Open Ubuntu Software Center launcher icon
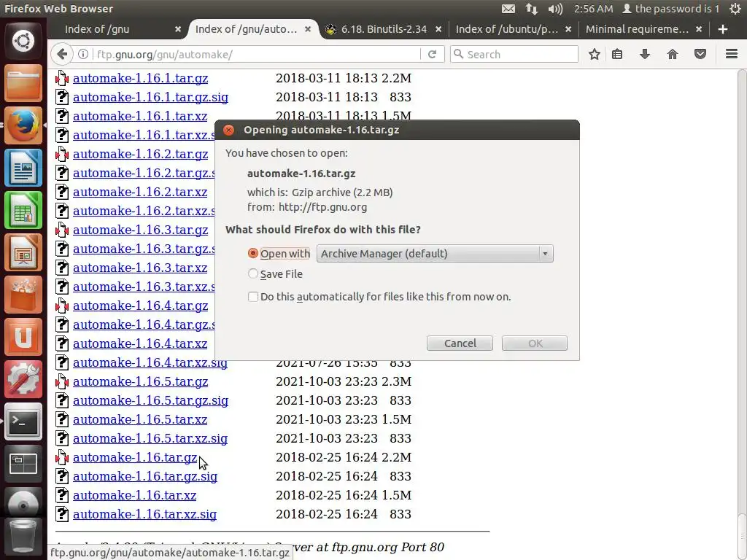 (23, 295)
